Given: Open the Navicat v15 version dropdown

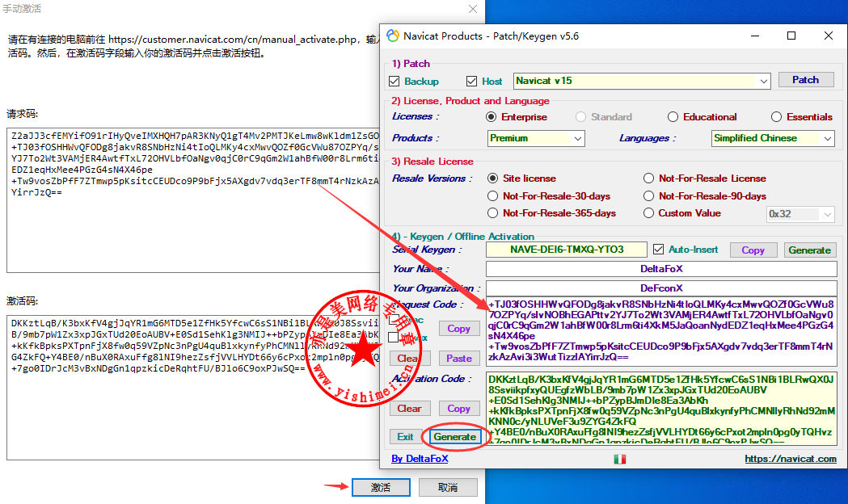Looking at the screenshot, I should point(763,81).
